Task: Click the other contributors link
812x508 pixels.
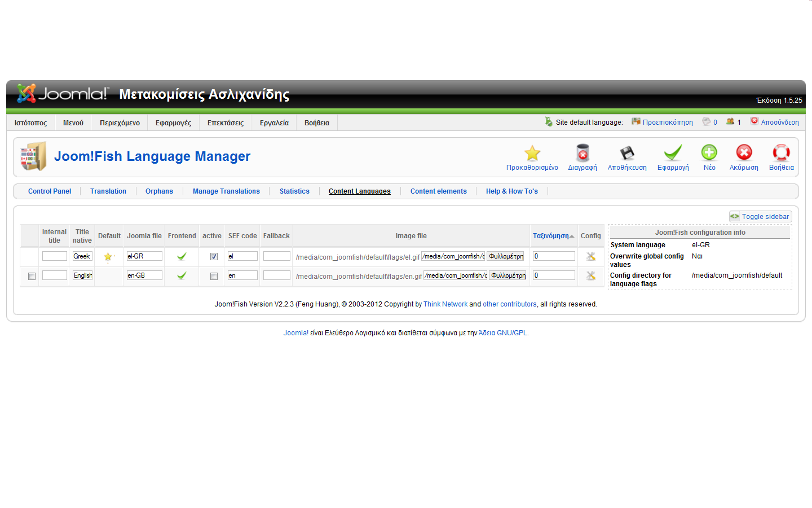Action: point(510,304)
